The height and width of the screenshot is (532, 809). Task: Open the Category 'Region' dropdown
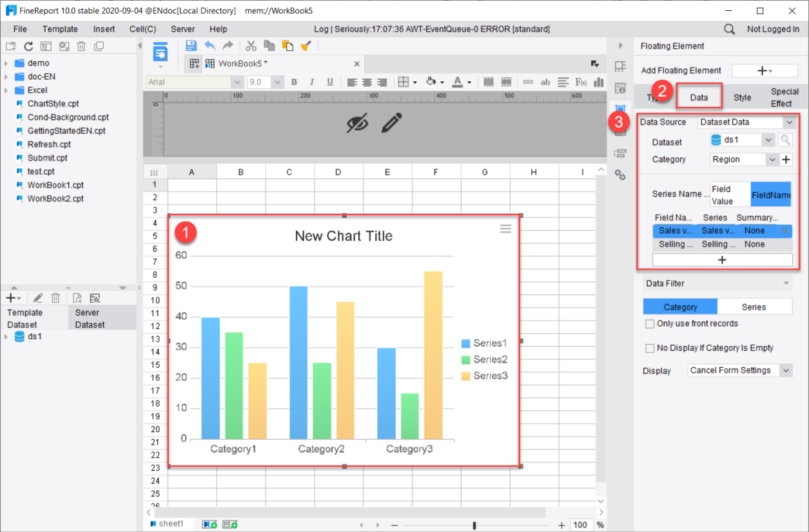coord(773,159)
